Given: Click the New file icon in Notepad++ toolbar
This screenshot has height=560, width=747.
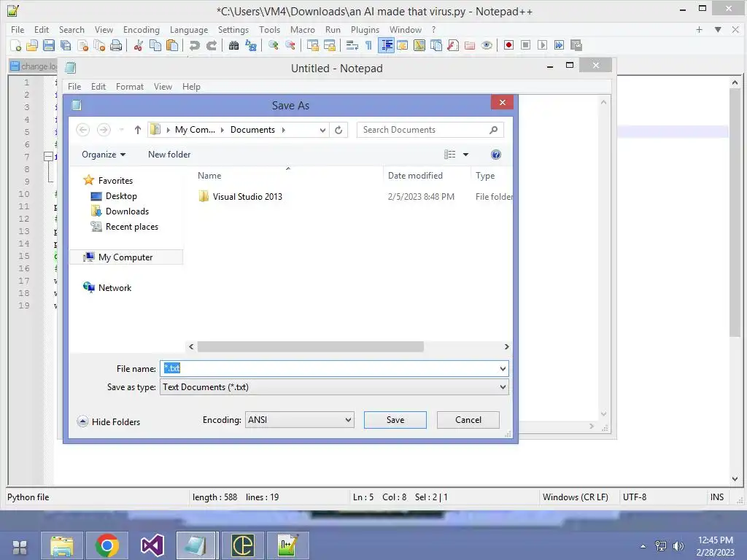Looking at the screenshot, I should pos(15,45).
